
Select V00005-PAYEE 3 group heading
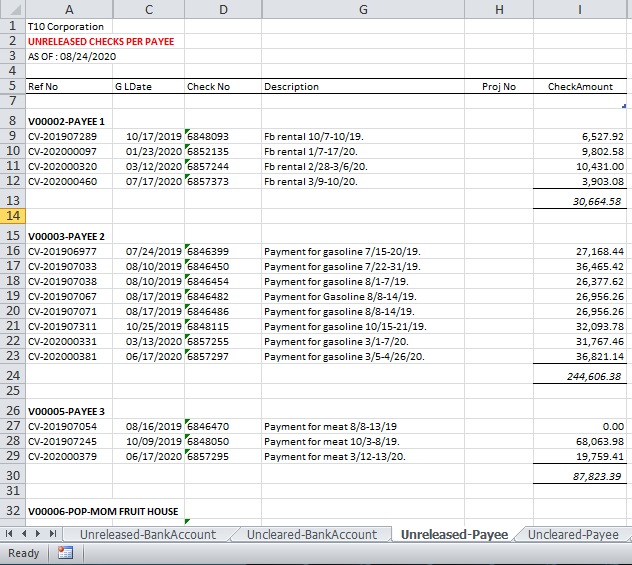(x=66, y=411)
